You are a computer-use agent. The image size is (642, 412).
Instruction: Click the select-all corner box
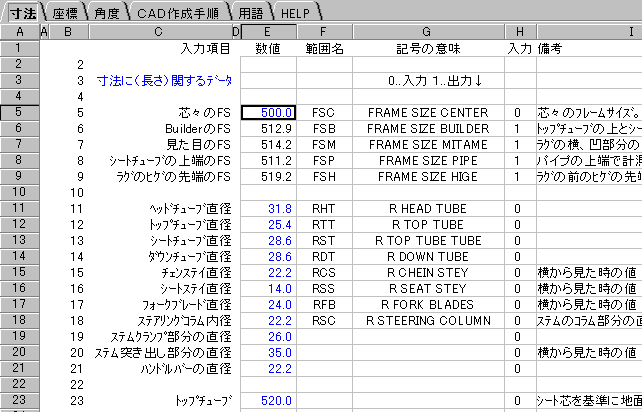tap(19, 33)
